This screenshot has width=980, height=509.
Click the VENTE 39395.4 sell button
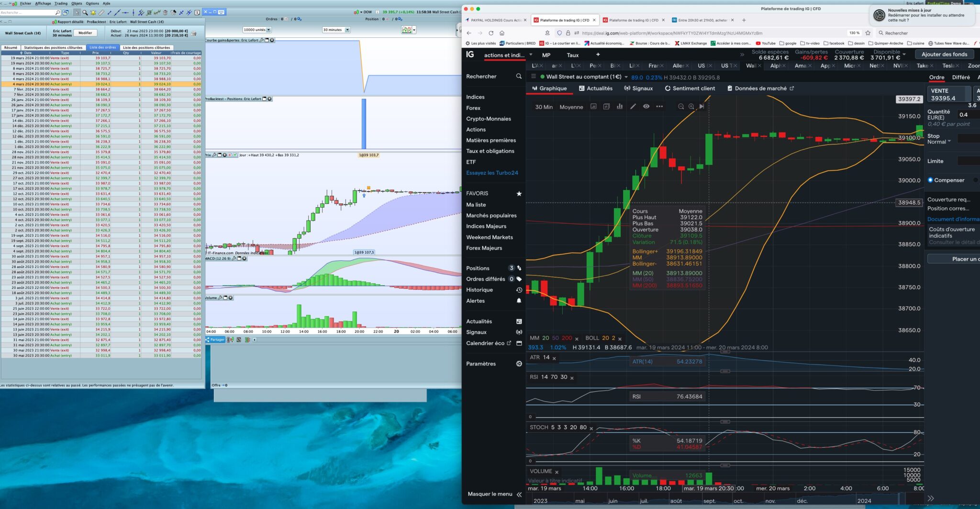click(949, 94)
